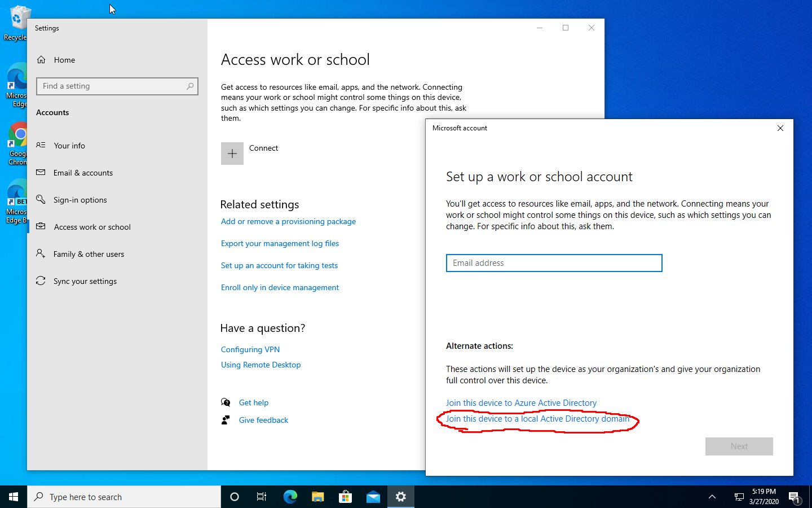Click Join this device to Azure Active Directory
Image resolution: width=812 pixels, height=508 pixels.
(521, 403)
